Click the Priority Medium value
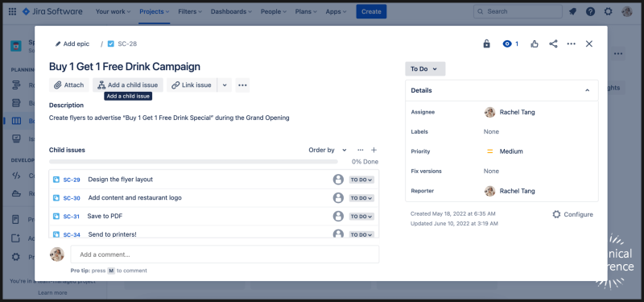This screenshot has height=302, width=644. coord(505,151)
